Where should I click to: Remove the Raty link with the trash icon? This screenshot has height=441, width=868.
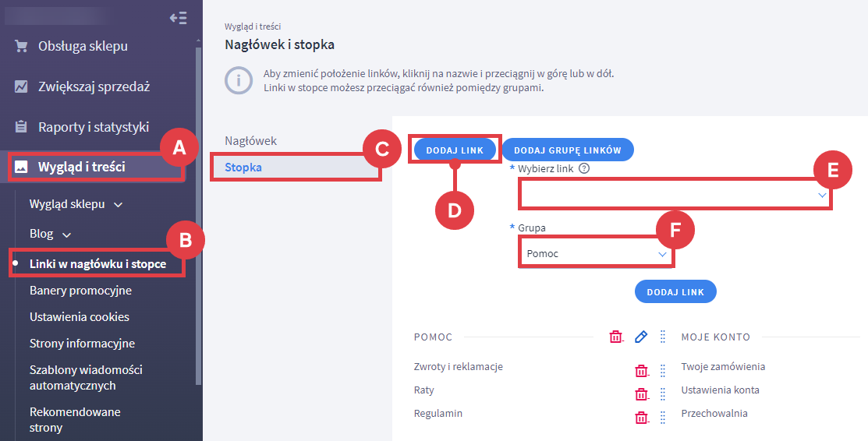(641, 394)
